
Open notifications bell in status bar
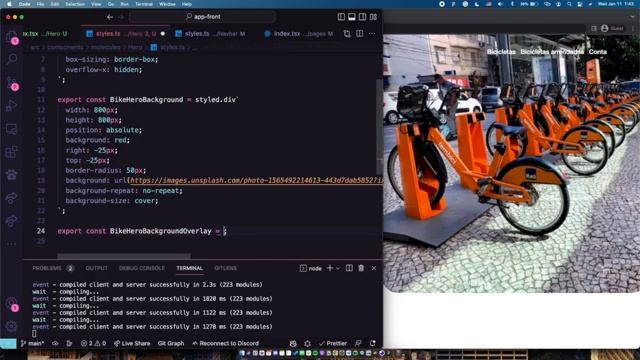point(373,343)
